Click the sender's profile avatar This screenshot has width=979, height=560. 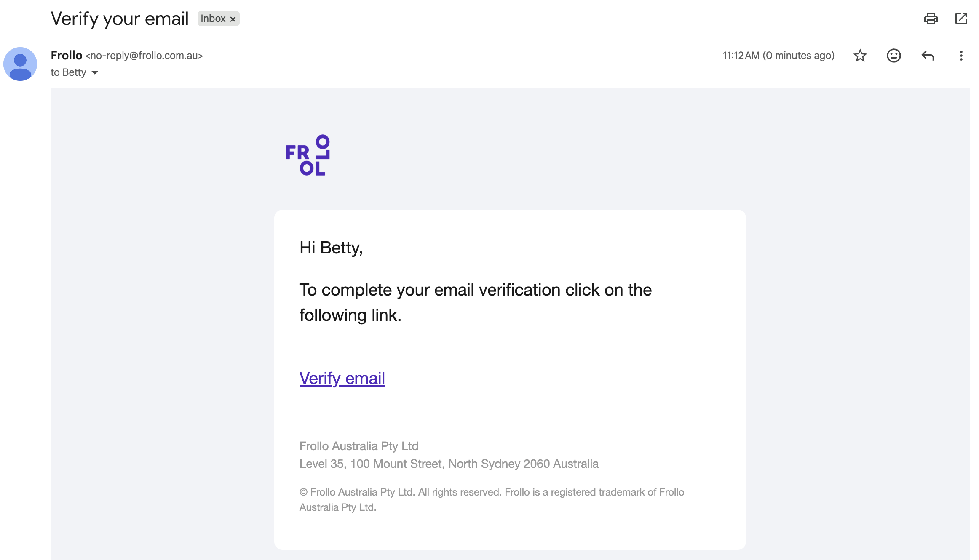pyautogui.click(x=20, y=64)
